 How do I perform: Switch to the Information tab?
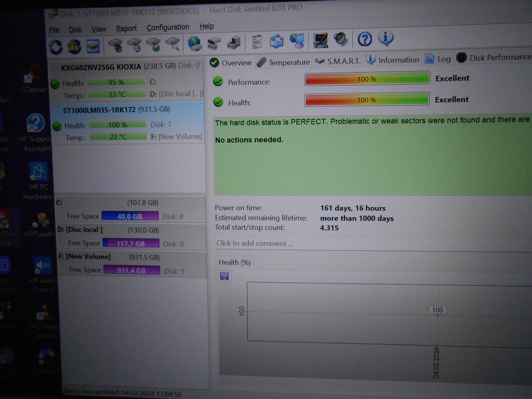pyautogui.click(x=392, y=60)
